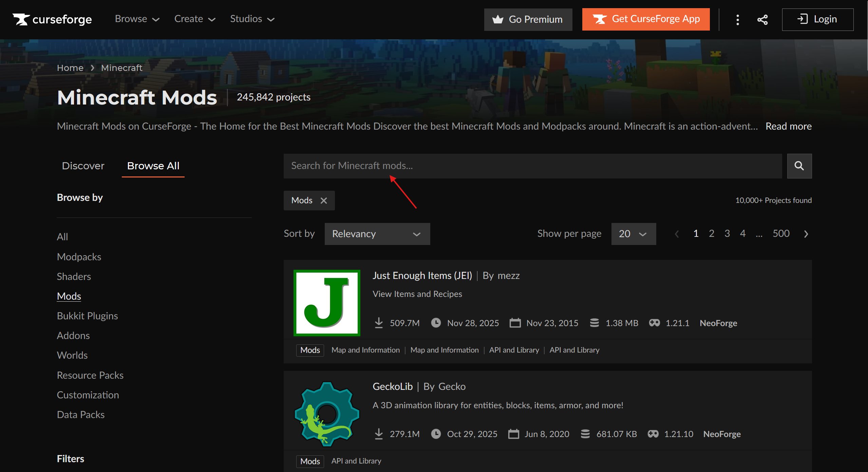Image resolution: width=868 pixels, height=472 pixels.
Task: Remove the Mods filter chip
Action: click(x=324, y=201)
